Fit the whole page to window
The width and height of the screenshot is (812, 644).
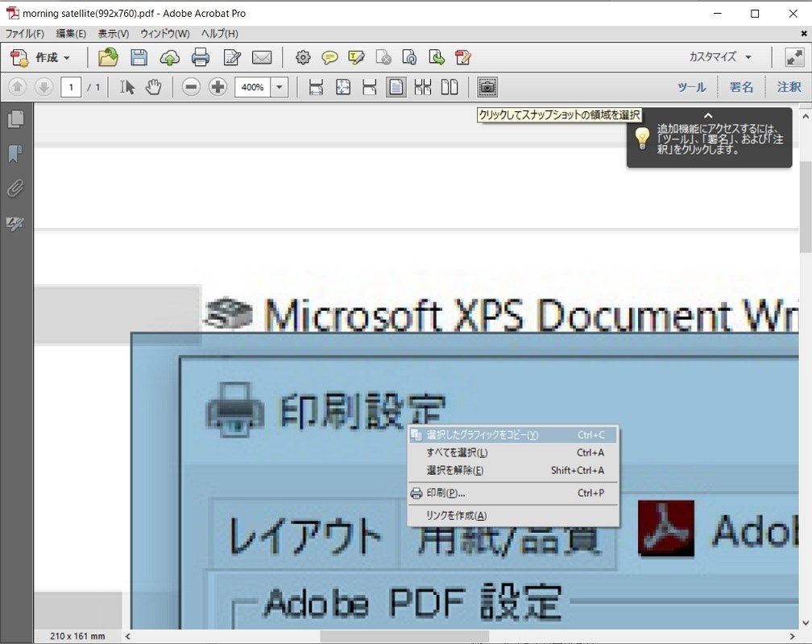[x=343, y=87]
